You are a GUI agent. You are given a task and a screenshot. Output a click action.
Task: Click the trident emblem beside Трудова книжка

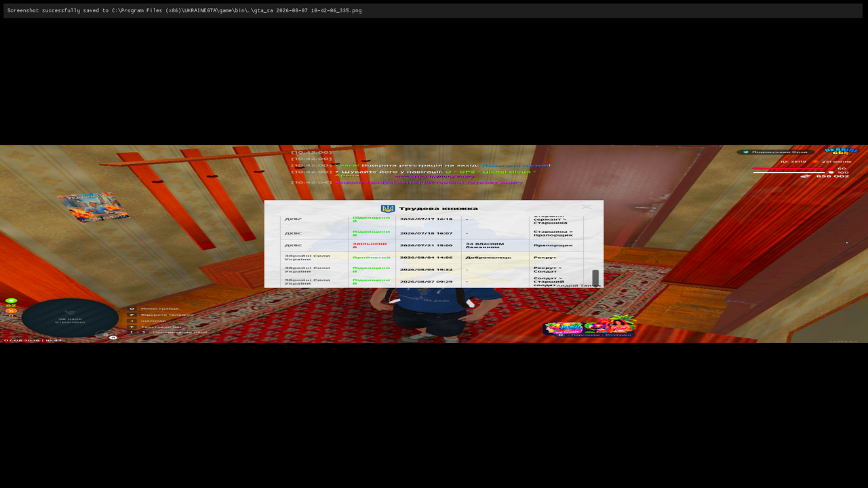tap(388, 209)
